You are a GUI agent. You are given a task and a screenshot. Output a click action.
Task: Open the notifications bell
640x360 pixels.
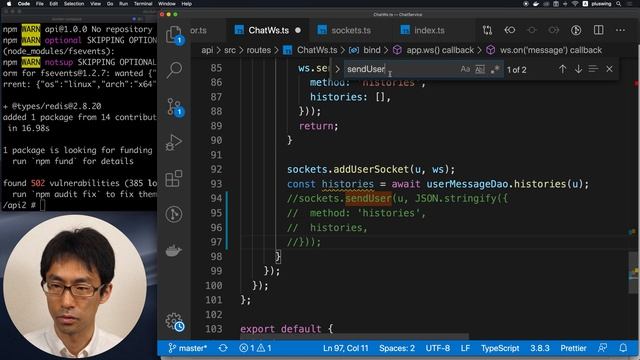coord(623,348)
